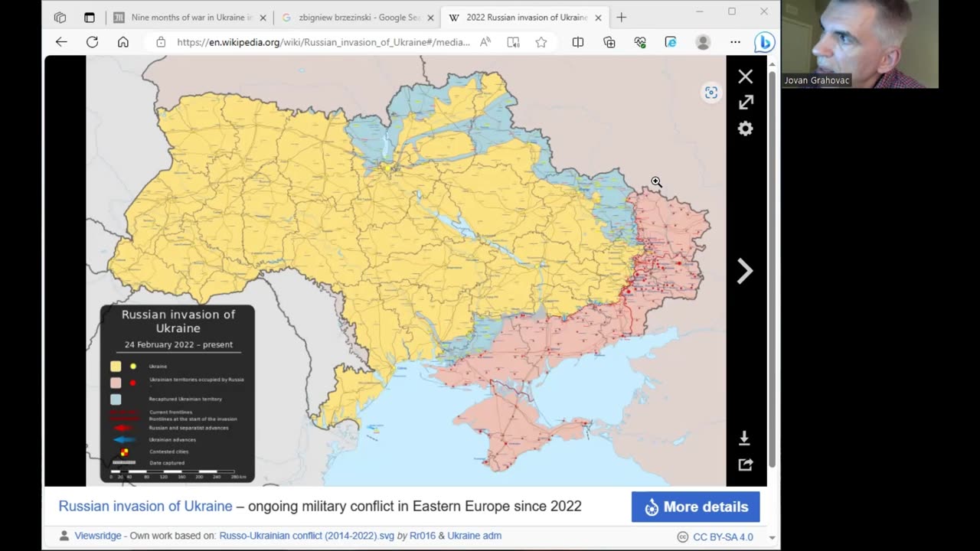Open the Viewsridge author link
The height and width of the screenshot is (551, 980).
coord(98,536)
